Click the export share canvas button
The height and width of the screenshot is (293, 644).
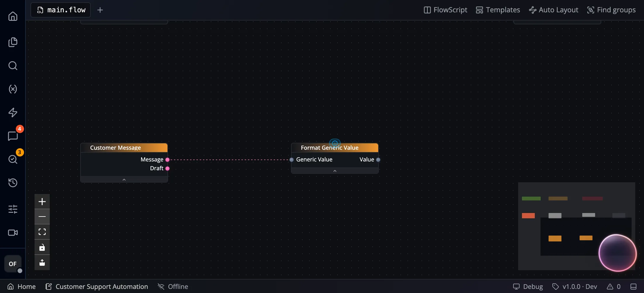coord(42,263)
